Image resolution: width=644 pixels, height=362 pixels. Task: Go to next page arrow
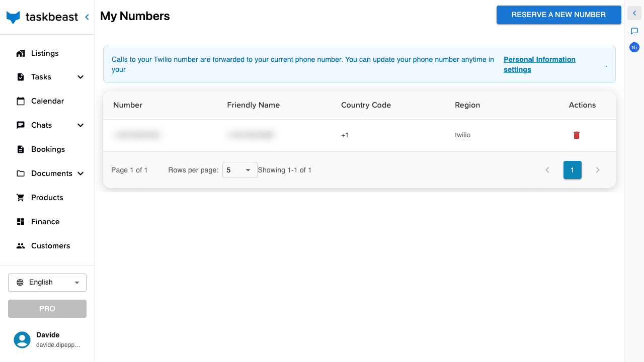598,170
